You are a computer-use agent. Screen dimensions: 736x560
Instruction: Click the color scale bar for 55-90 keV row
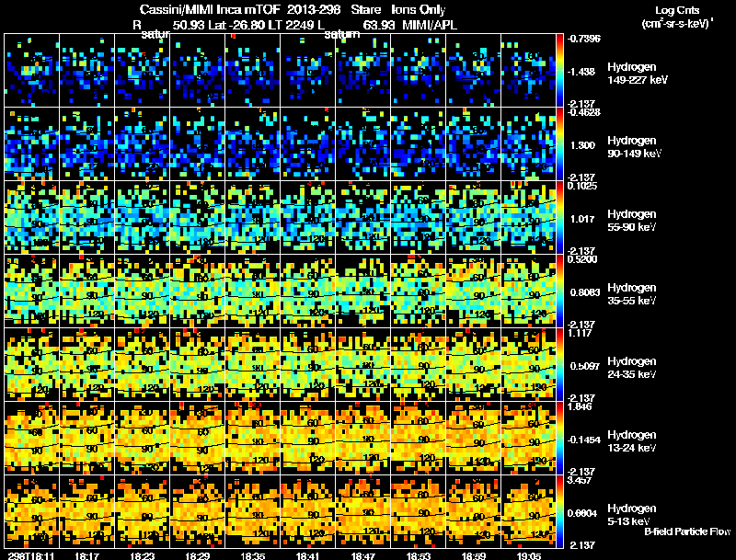[559, 218]
